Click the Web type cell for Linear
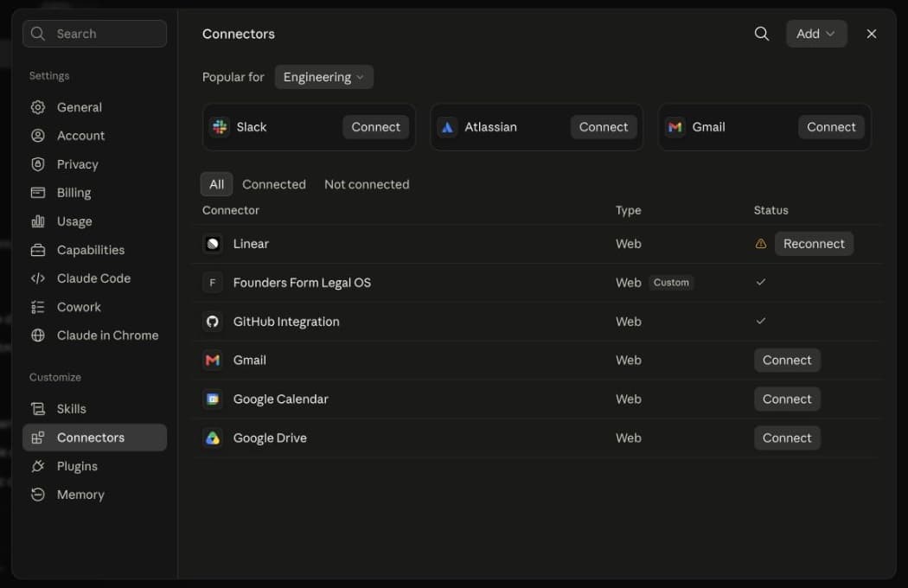The height and width of the screenshot is (588, 908). (x=629, y=244)
